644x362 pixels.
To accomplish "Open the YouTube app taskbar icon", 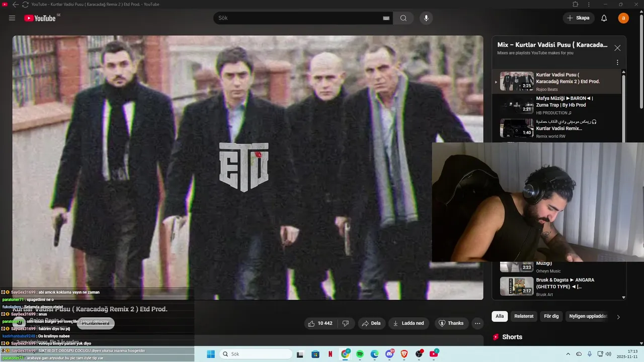I will point(434,354).
